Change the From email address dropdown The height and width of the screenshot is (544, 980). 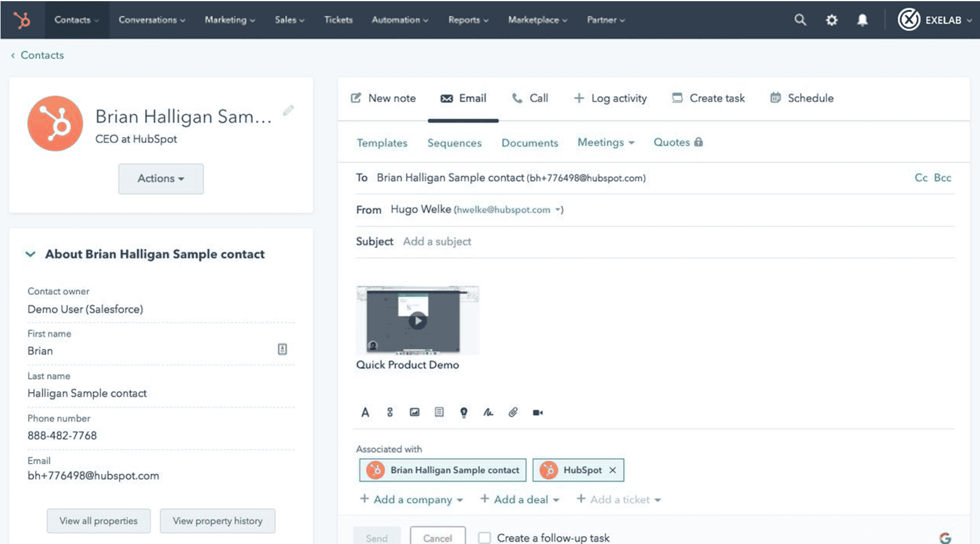558,210
